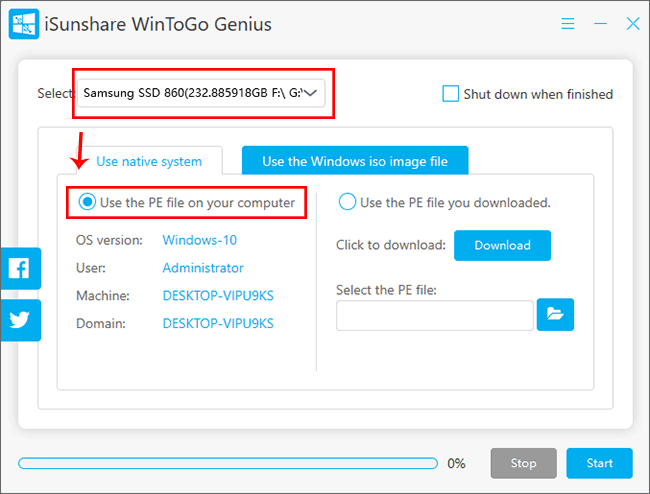Click the Start button
The width and height of the screenshot is (650, 494).
(x=599, y=463)
